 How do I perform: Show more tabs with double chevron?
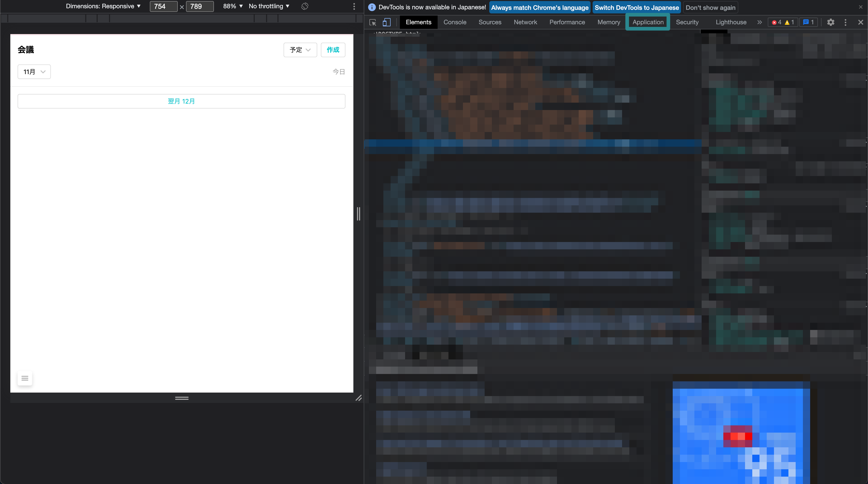click(760, 22)
